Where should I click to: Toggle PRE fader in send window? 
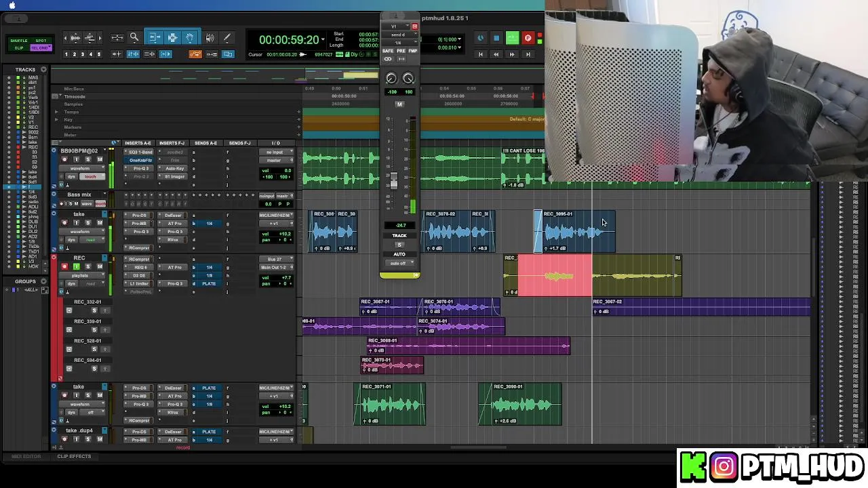pos(400,51)
